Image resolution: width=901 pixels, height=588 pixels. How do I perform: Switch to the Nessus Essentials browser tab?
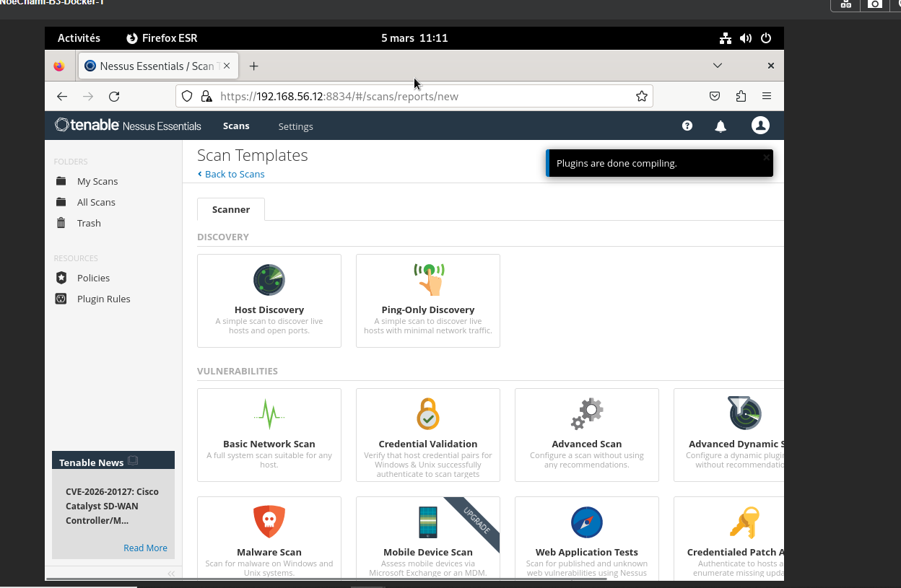(157, 66)
